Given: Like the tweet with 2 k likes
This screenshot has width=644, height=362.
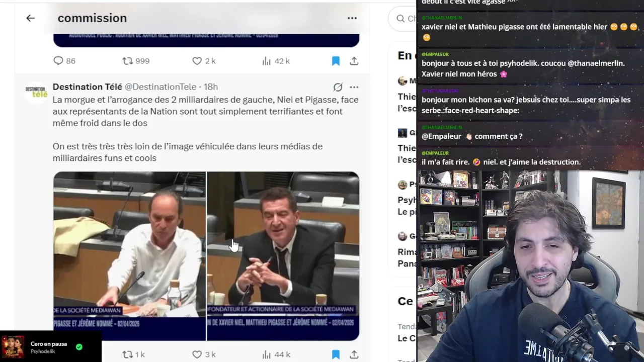Looking at the screenshot, I should coord(204,61).
